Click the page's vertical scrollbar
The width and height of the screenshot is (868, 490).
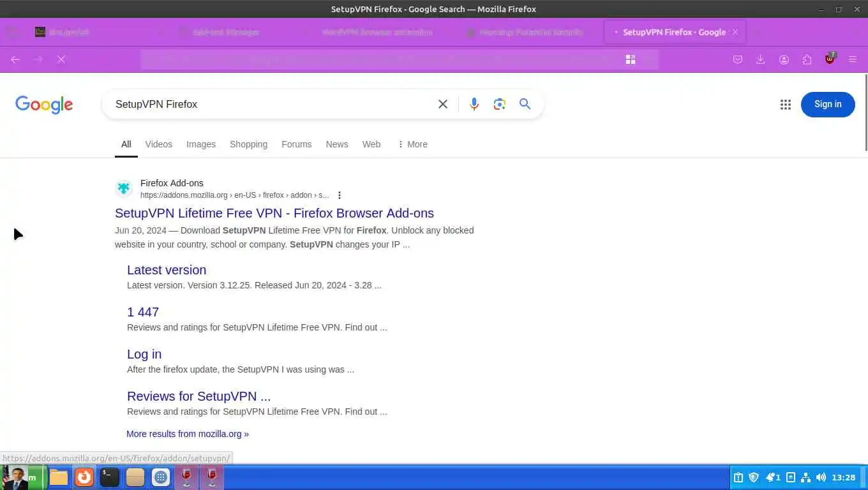[x=865, y=114]
